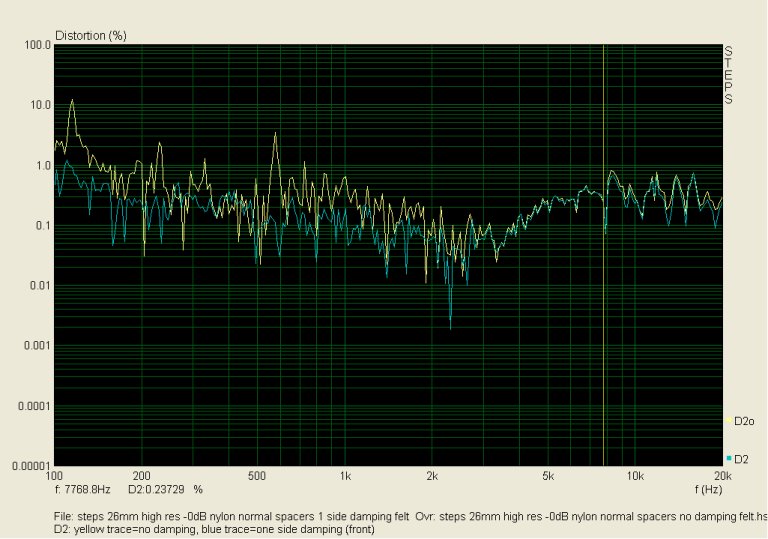
Task: Click the 'File: steps 26mm high res' caption line
Action: click(410, 516)
